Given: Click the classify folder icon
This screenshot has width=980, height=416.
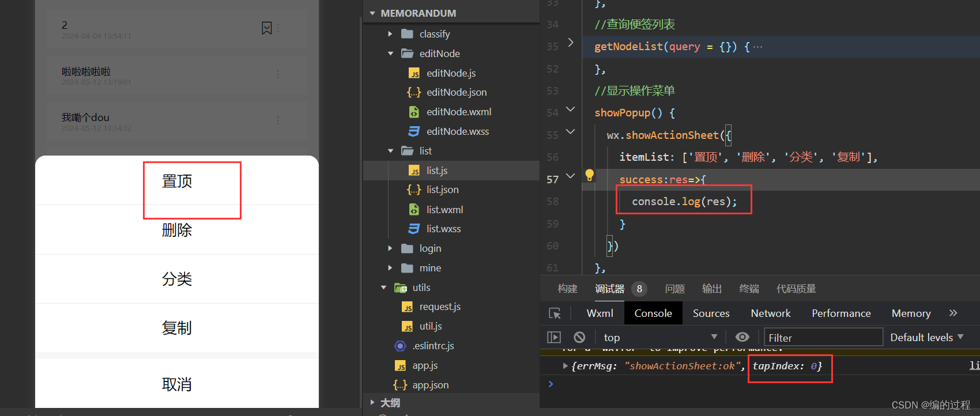Looking at the screenshot, I should pyautogui.click(x=407, y=34).
